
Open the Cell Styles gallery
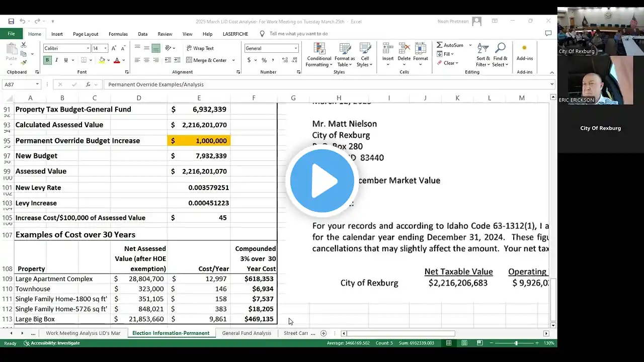(364, 55)
